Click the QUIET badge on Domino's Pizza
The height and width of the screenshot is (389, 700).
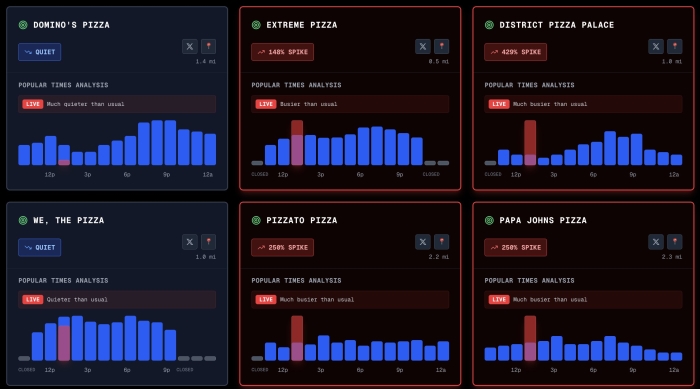click(x=40, y=52)
